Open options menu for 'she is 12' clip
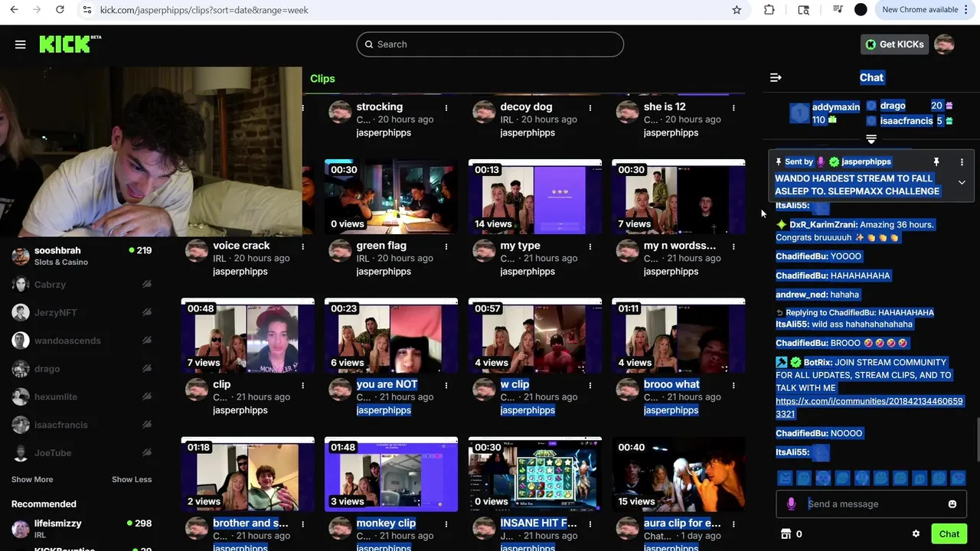Image resolution: width=980 pixels, height=551 pixels. pos(733,108)
